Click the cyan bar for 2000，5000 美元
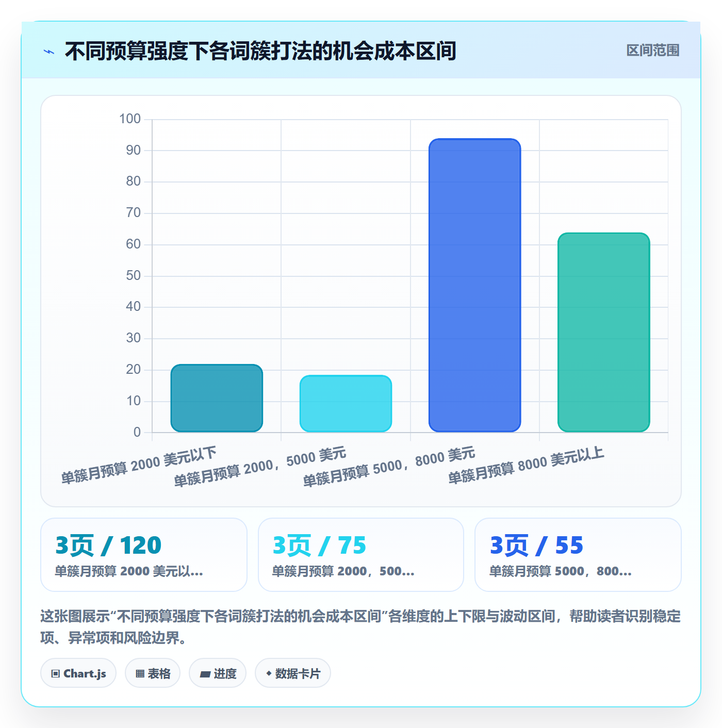The height and width of the screenshot is (728, 722). tap(346, 404)
